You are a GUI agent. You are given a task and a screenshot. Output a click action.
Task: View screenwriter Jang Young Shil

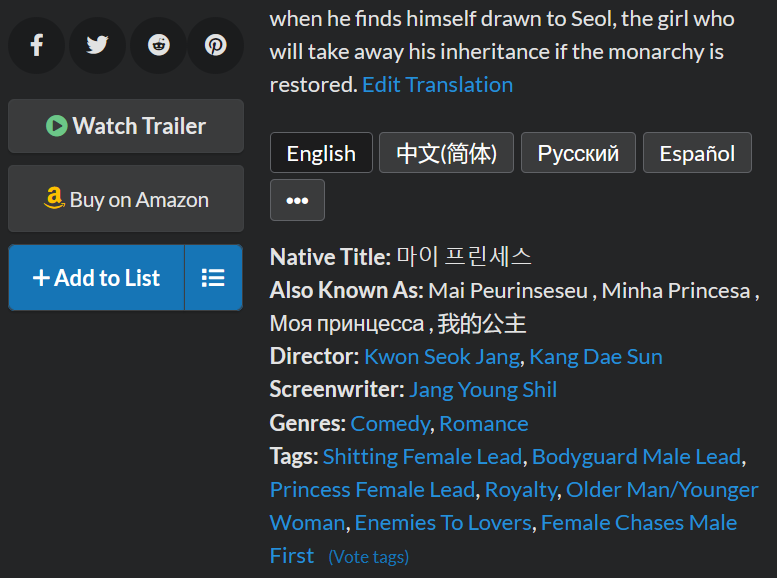[483, 390]
